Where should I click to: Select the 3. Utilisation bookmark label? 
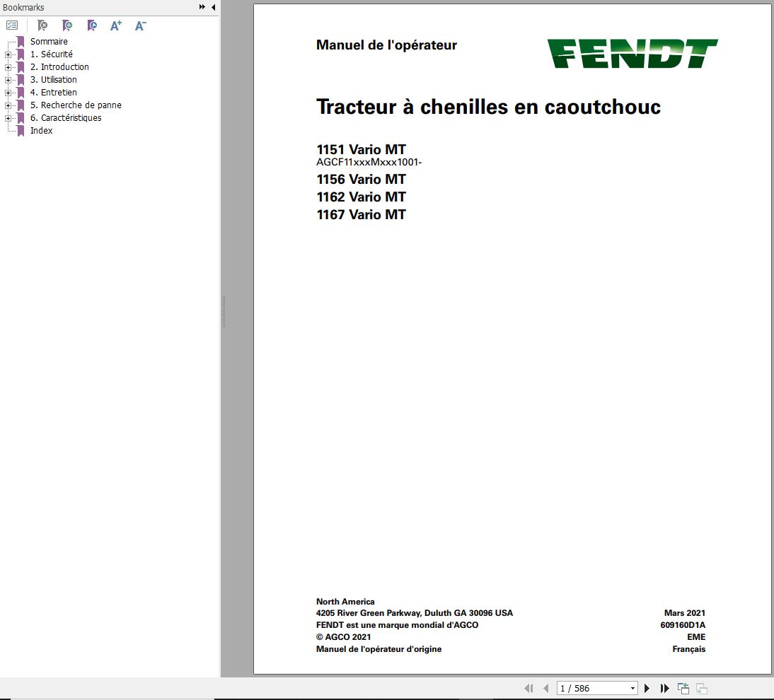(x=53, y=80)
